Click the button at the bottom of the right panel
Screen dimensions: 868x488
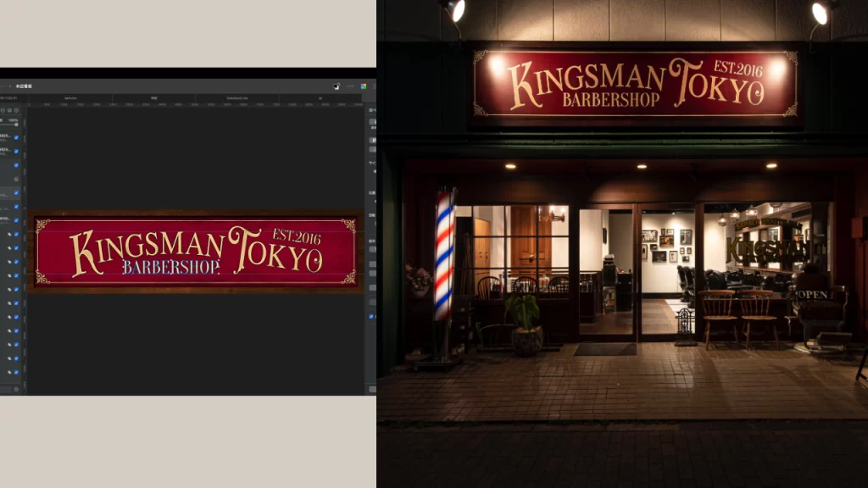pos(371,389)
